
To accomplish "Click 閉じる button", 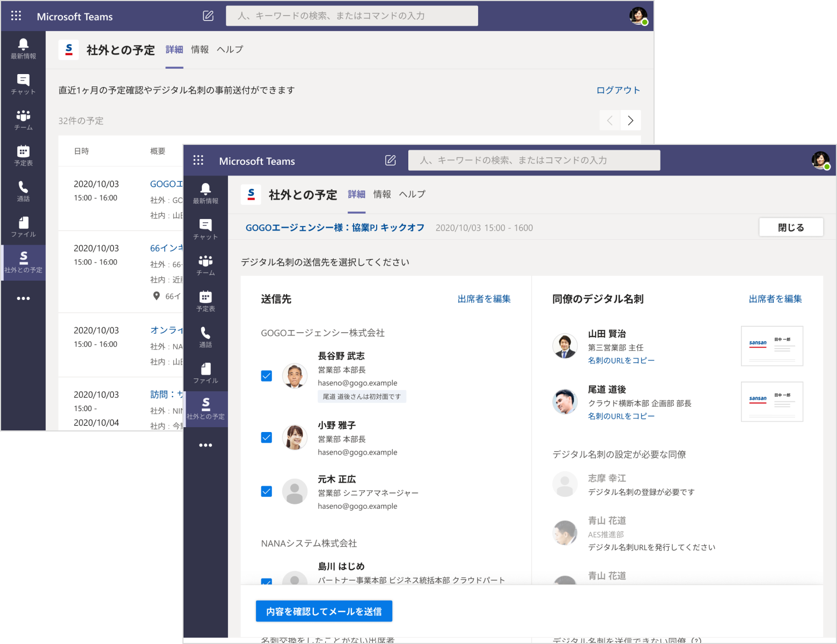I will (x=791, y=228).
